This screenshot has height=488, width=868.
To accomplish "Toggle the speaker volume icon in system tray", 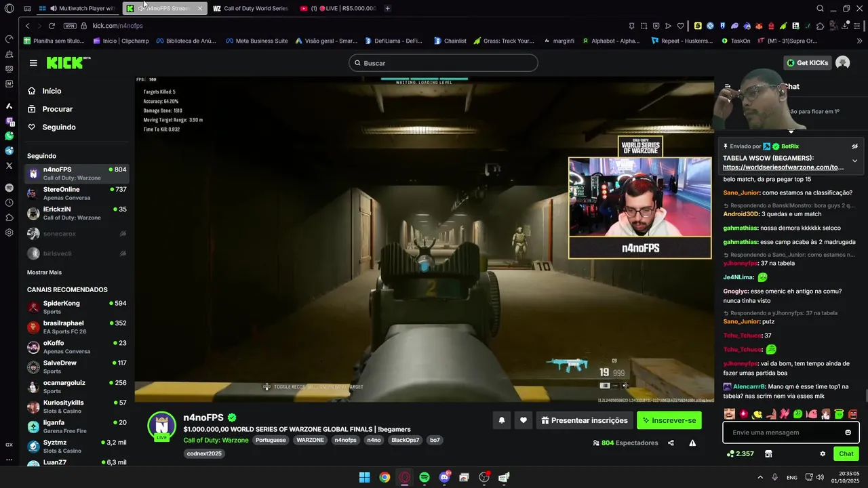I will [x=821, y=477].
